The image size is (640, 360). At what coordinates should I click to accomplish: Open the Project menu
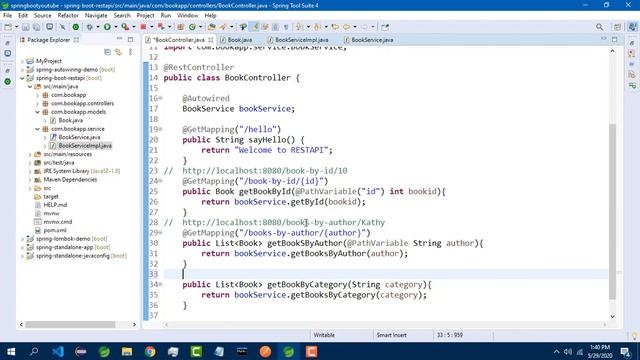coord(145,16)
